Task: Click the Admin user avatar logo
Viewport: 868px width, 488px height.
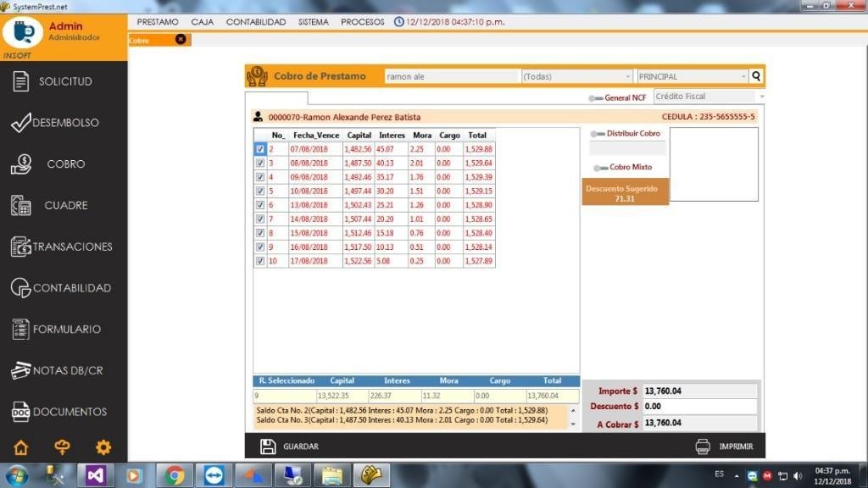Action: click(x=23, y=33)
